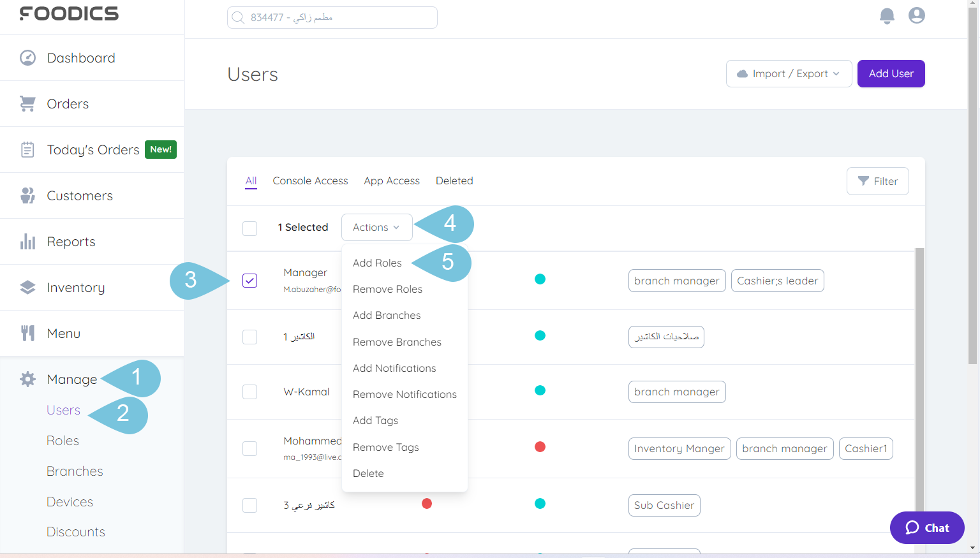This screenshot has width=980, height=558.
Task: Select the W-Kamal row checkbox
Action: pos(249,392)
